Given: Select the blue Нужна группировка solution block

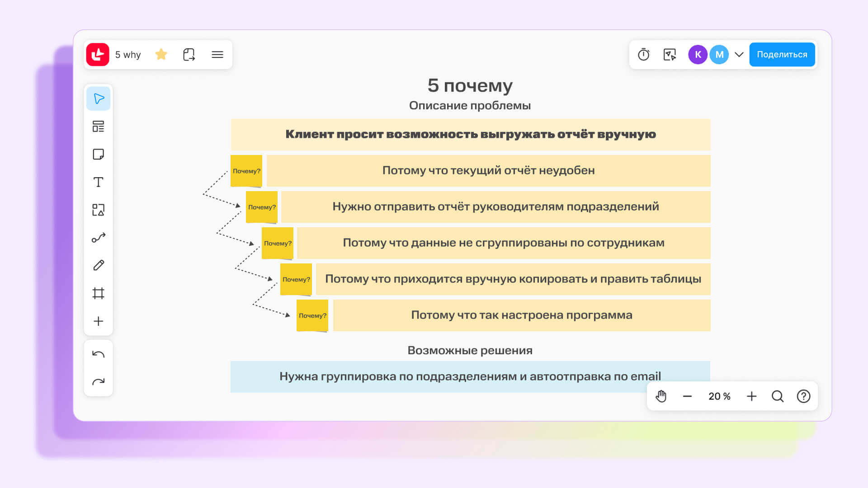Looking at the screenshot, I should tap(470, 377).
